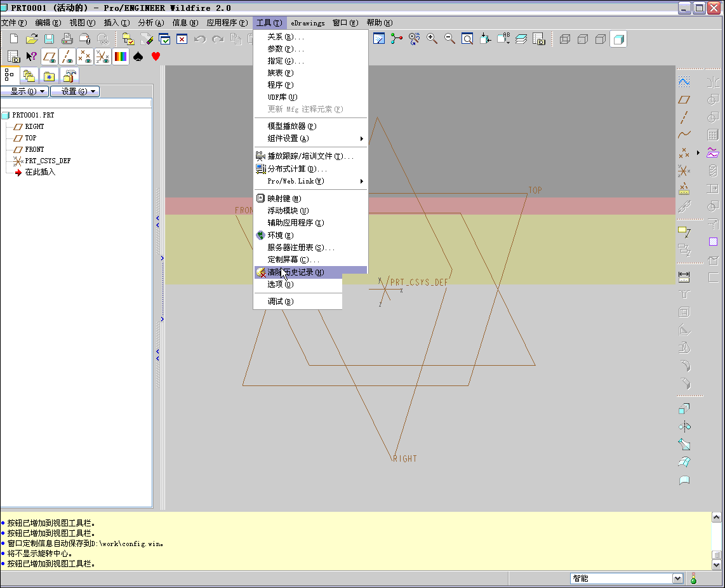
Task: Click the refit to screen icon
Action: pyautogui.click(x=467, y=39)
